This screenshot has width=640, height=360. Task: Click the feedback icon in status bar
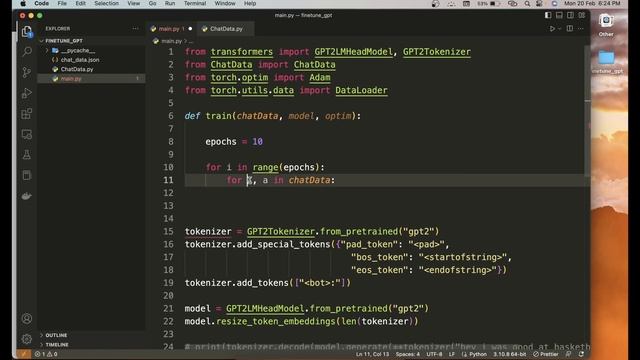coord(569,354)
